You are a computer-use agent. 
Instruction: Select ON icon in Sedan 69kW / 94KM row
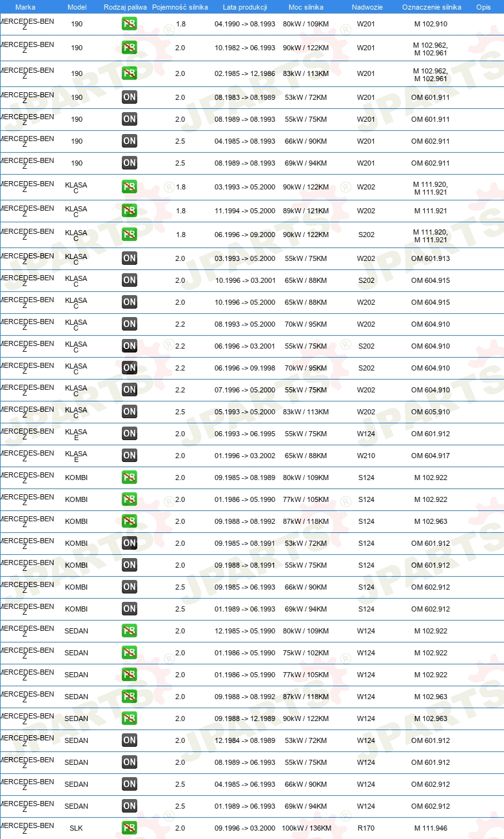pos(130,807)
